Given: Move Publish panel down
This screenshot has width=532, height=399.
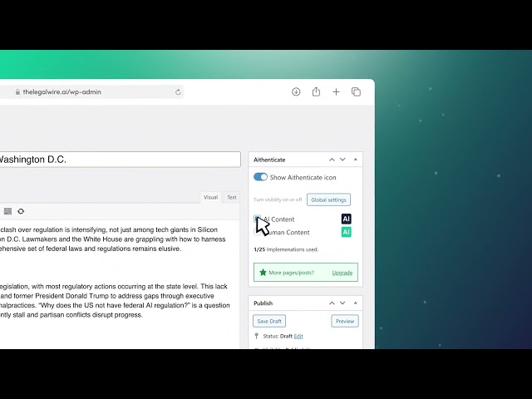Looking at the screenshot, I should (x=342, y=303).
